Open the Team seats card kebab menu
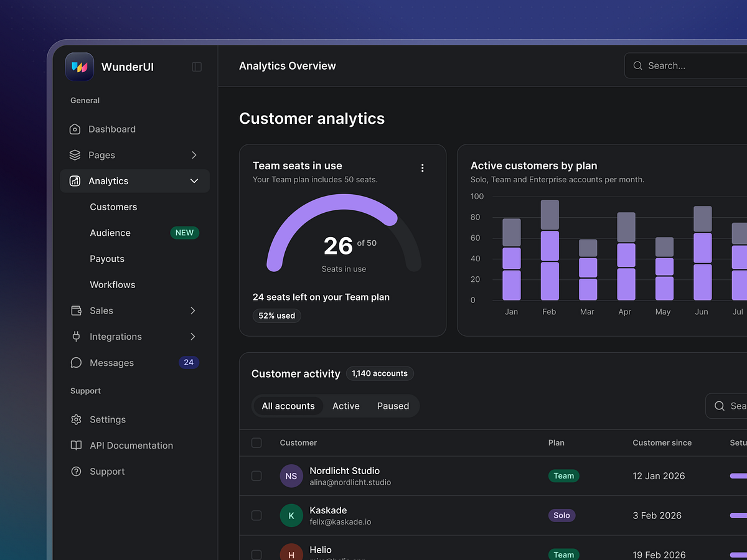747x560 pixels. [422, 168]
